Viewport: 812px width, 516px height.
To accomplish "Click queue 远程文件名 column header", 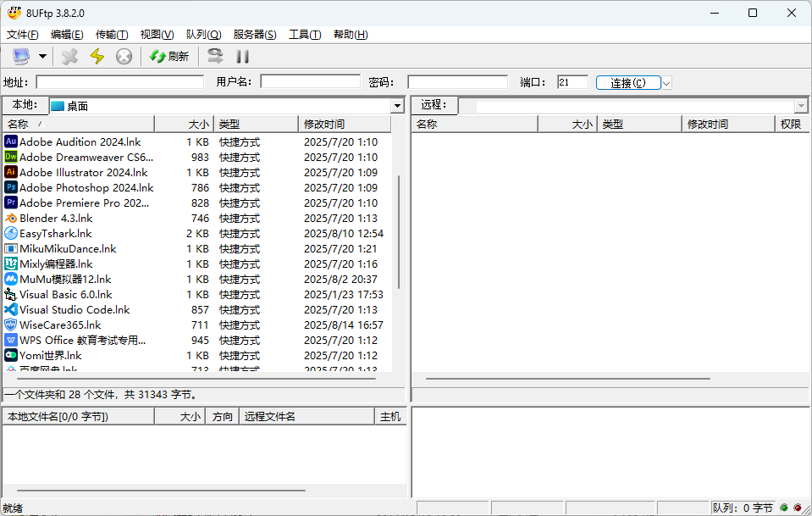I will pyautogui.click(x=307, y=417).
